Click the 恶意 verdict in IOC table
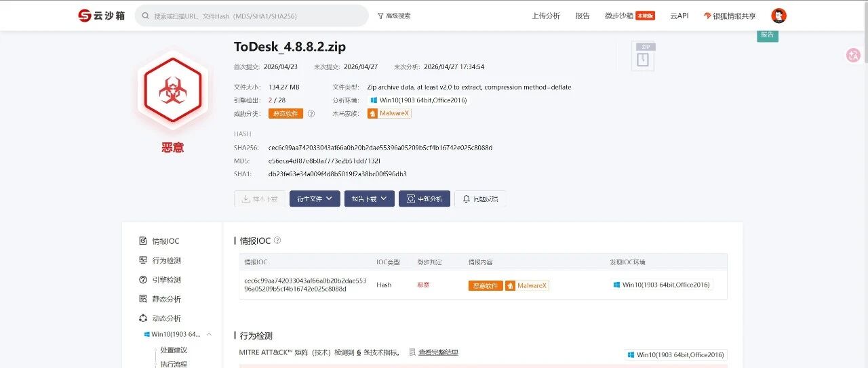 pos(423,285)
